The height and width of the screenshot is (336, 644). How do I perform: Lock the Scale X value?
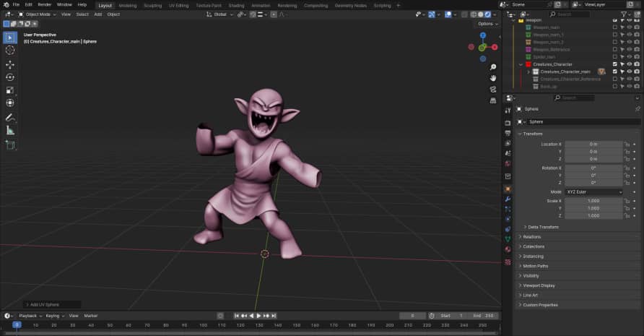tap(627, 201)
